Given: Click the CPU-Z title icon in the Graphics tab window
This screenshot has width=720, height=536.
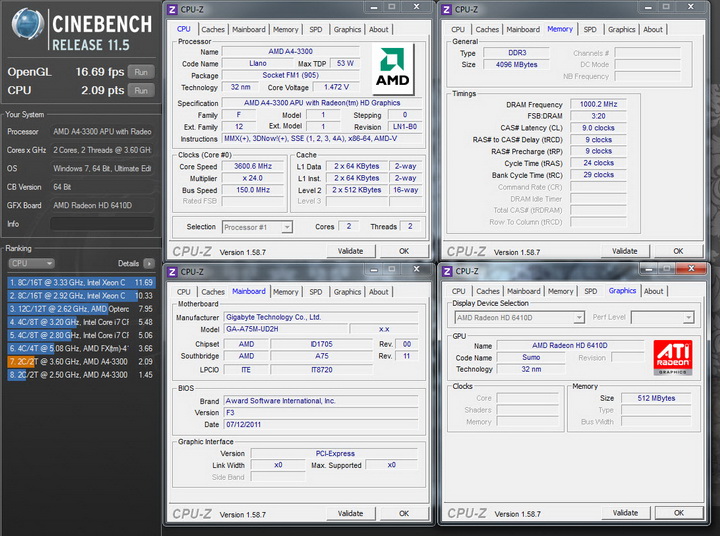Looking at the screenshot, I should click(x=446, y=271).
